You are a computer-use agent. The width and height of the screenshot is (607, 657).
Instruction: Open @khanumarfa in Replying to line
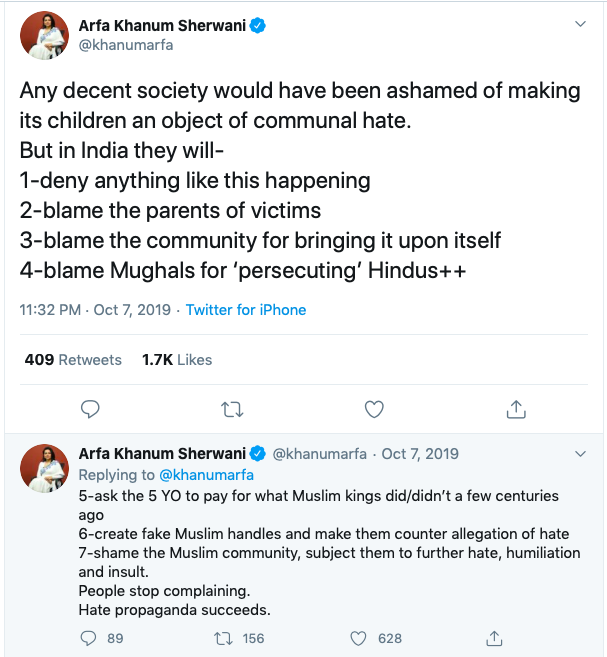click(207, 475)
